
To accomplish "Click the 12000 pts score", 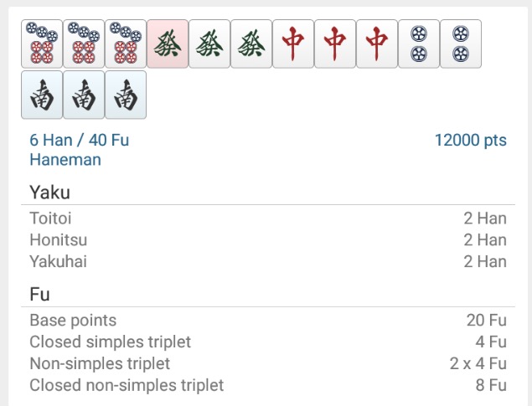I will pyautogui.click(x=470, y=140).
